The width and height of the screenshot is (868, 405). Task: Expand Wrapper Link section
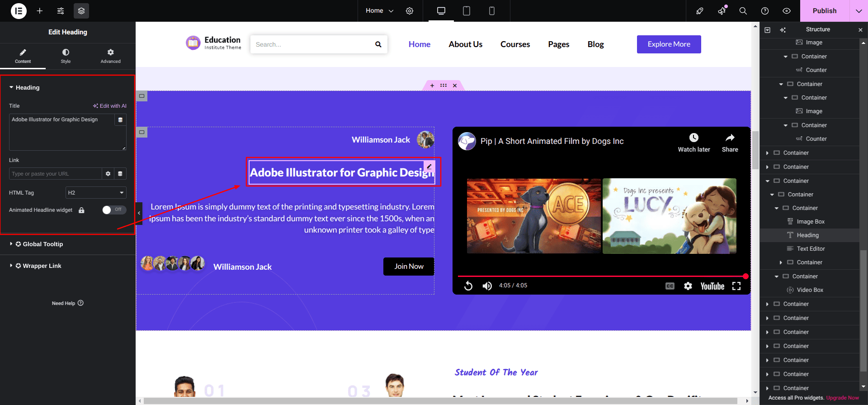(x=68, y=266)
